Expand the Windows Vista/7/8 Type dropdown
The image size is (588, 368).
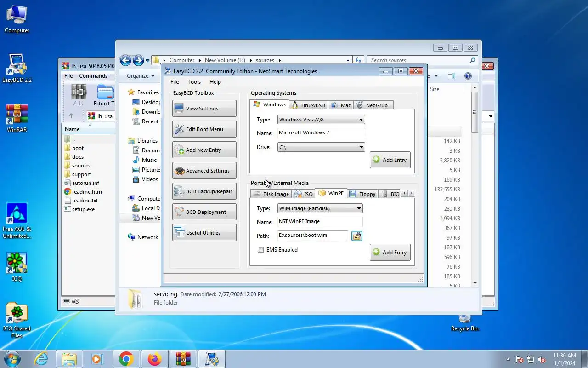pos(321,120)
